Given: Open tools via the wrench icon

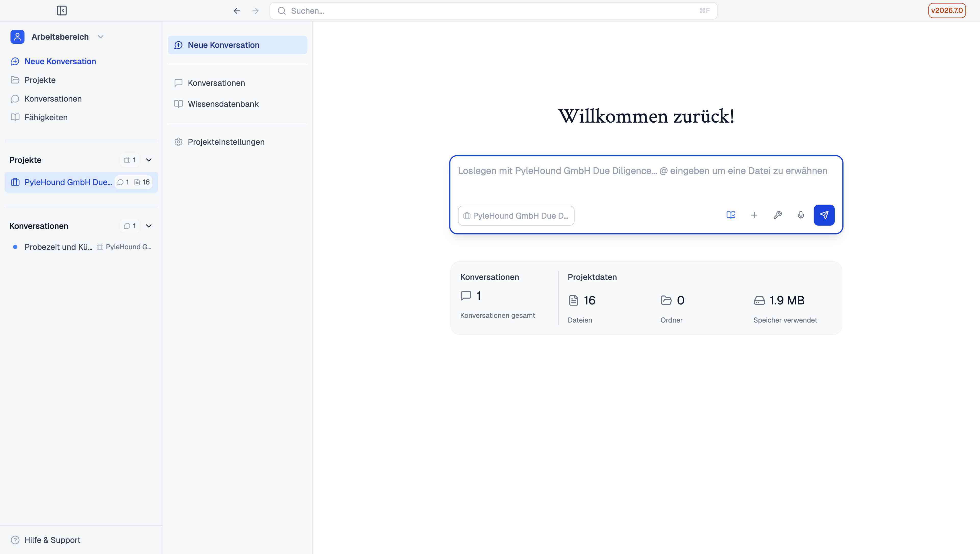Looking at the screenshot, I should click(x=777, y=215).
